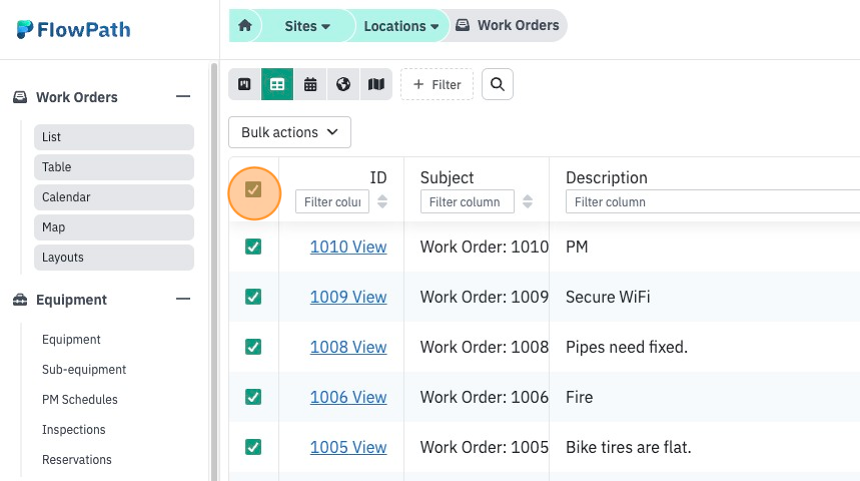Open the Map menu item
This screenshot has height=481, width=860.
coord(114,227)
